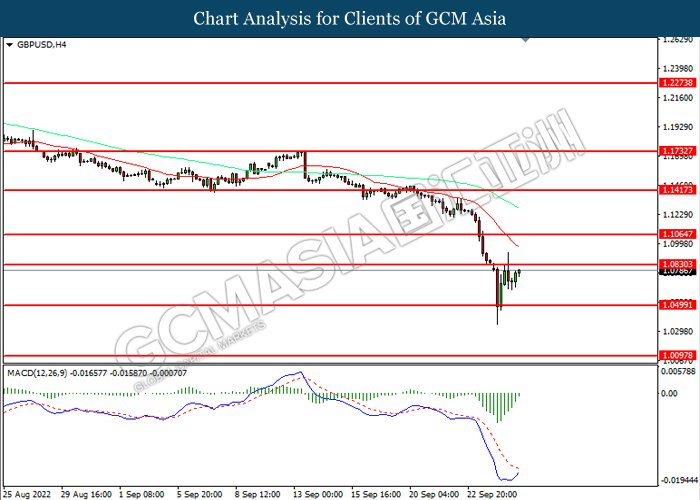Viewport: 700px width, 500px height.
Task: Select the 1.00978 horizontal support line
Action: 331,356
